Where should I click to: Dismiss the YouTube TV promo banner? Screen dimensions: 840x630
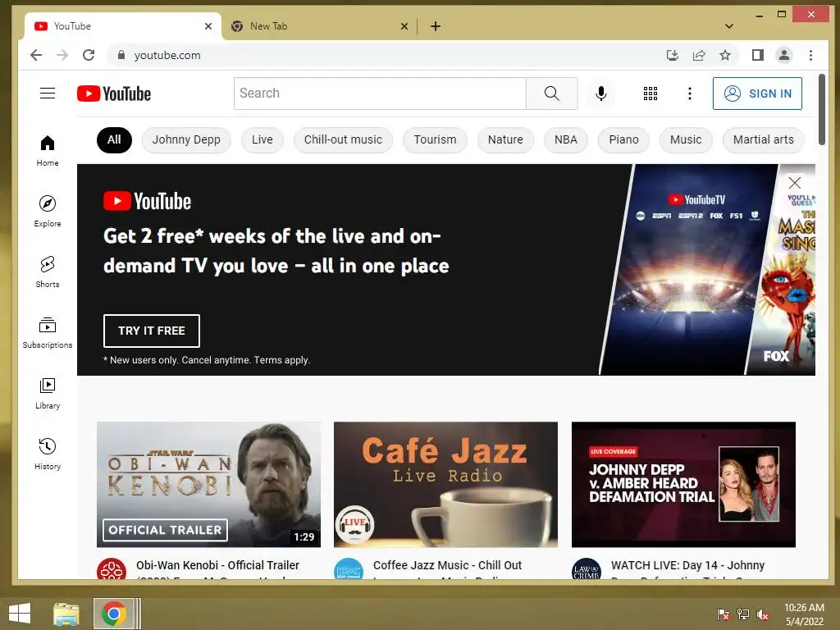(x=794, y=183)
